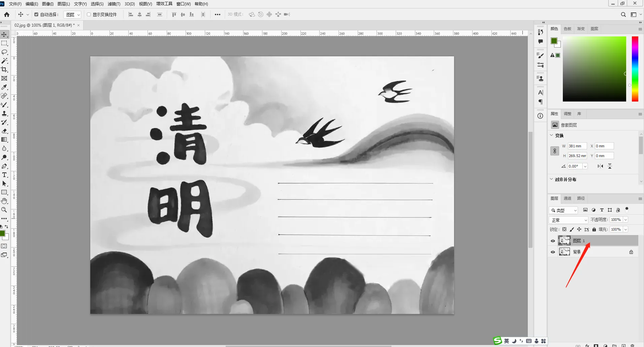This screenshot has width=644, height=347.
Task: Select the Eyedropper tool
Action: point(4,87)
